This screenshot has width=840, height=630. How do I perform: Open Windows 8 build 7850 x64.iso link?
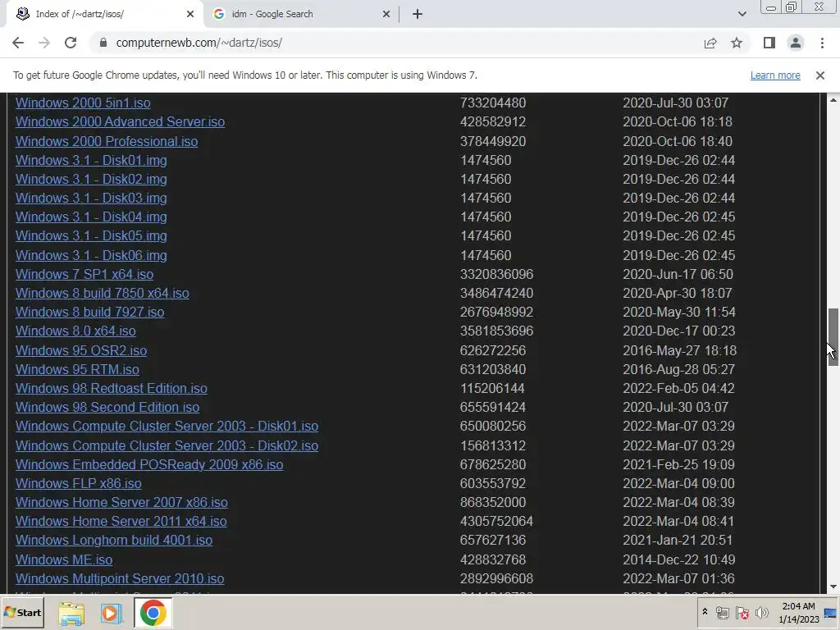[x=103, y=294]
